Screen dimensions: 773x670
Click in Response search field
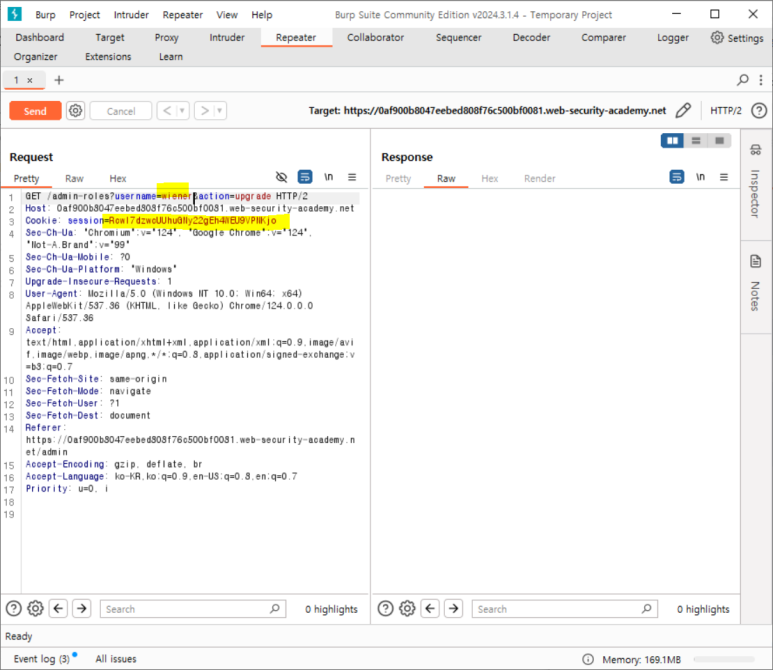tap(564, 609)
